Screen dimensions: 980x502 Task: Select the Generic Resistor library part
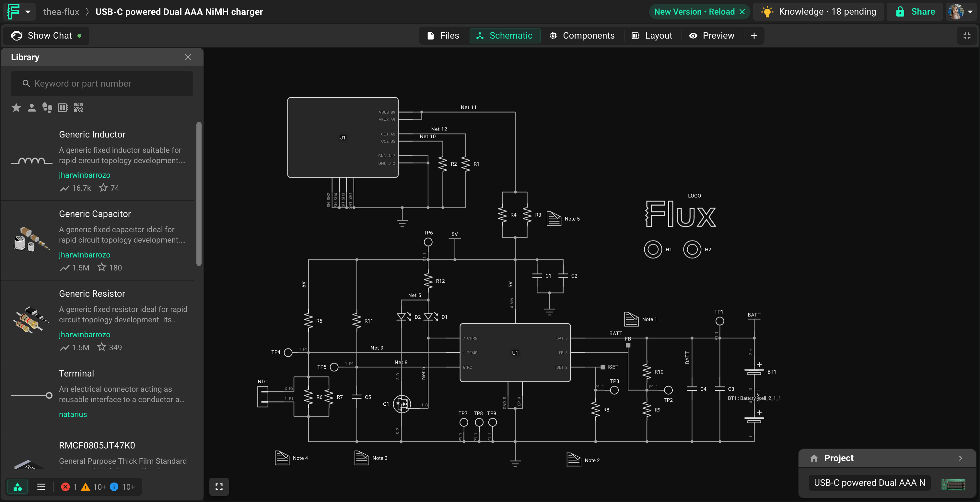click(98, 320)
